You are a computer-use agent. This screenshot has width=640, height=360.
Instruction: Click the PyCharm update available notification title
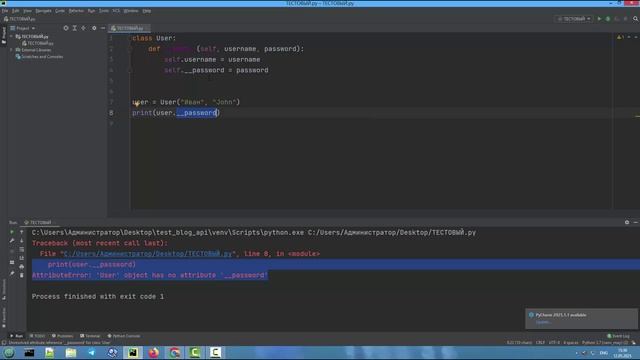pos(561,315)
